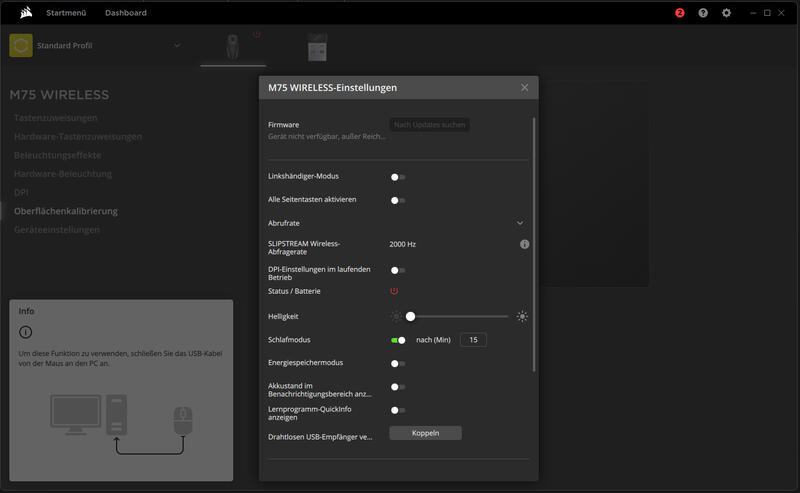
Task: Click the 2000 Hz value text
Action: coord(403,244)
